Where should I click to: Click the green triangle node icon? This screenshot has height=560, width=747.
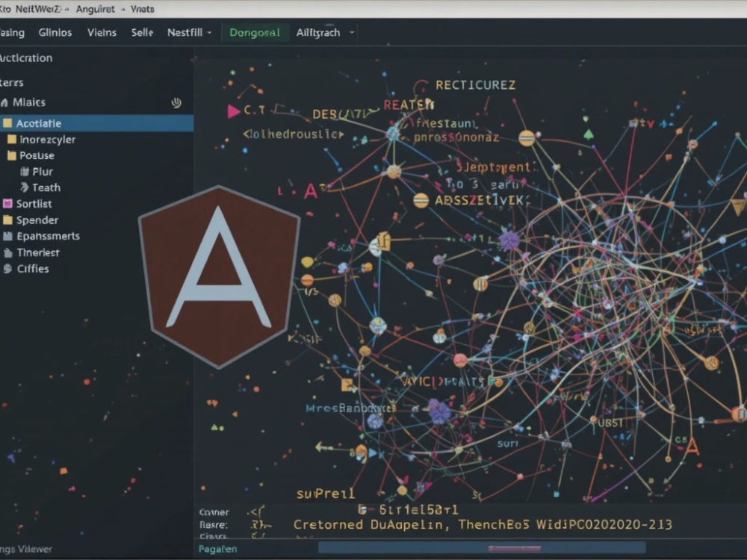point(589,134)
